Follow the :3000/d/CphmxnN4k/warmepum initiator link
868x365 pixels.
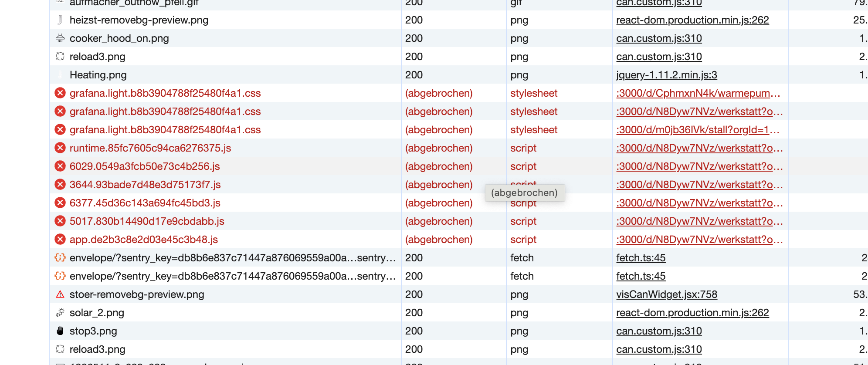click(x=698, y=93)
